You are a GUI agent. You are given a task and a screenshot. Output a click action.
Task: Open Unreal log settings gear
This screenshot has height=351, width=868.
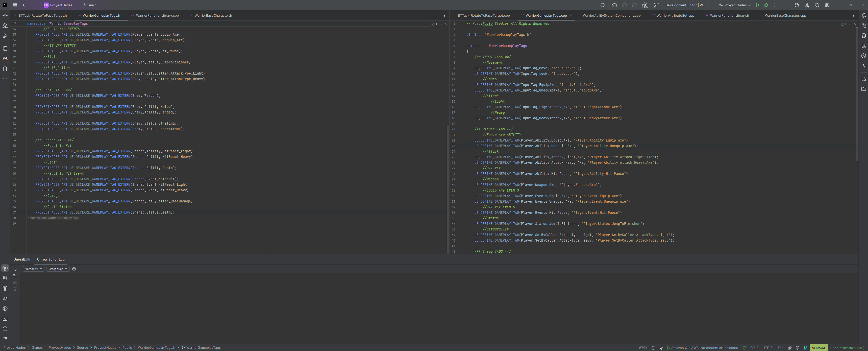point(74,269)
